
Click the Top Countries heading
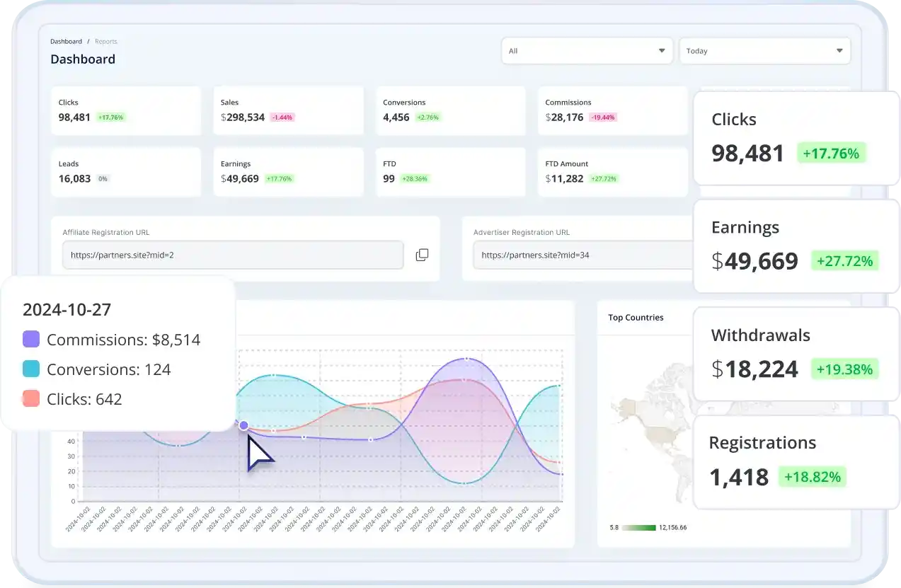[636, 318]
